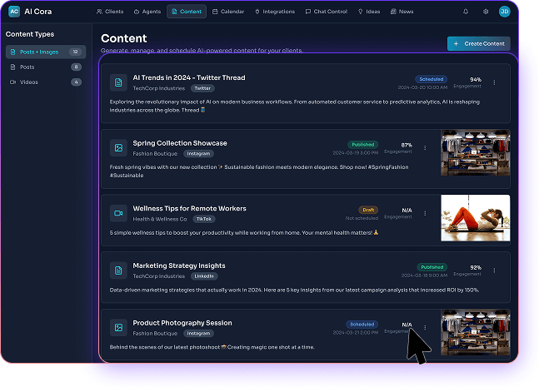Open Spring Collection Showcase title

click(x=180, y=143)
